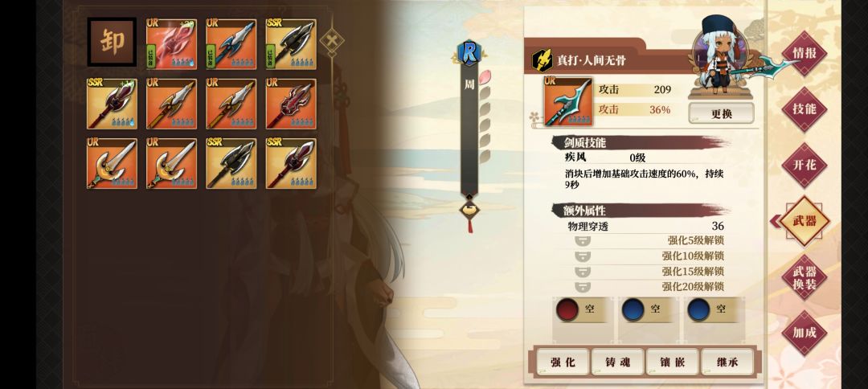The width and height of the screenshot is (868, 389).
Task: Click the 铸魂 soul forging button
Action: pos(617,362)
